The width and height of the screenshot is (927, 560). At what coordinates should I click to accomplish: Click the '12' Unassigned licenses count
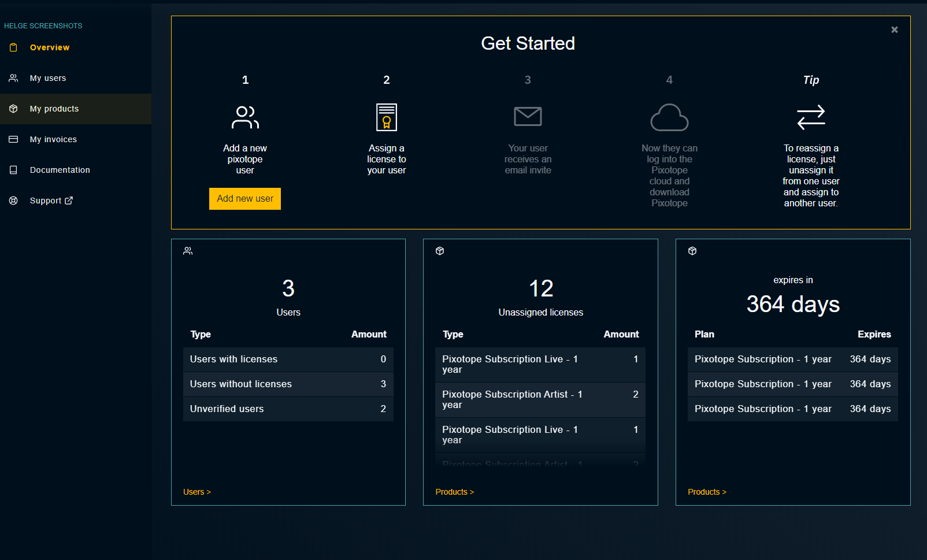[541, 288]
